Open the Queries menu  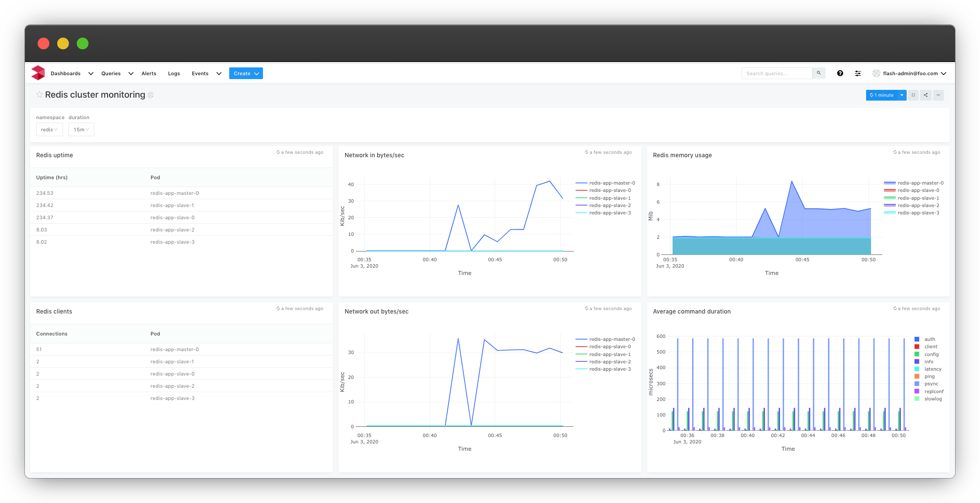pos(111,74)
